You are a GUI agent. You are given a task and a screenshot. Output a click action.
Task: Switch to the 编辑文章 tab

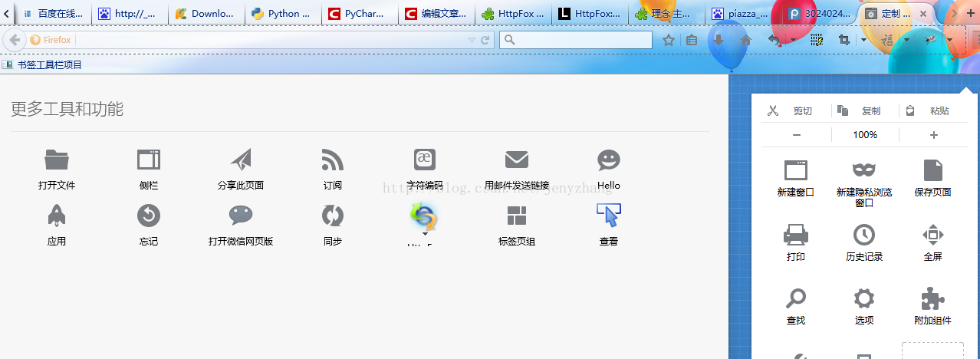(436, 13)
